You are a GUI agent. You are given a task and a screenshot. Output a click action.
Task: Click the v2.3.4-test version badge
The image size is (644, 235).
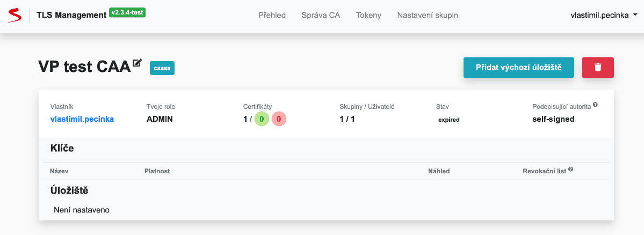point(127,11)
